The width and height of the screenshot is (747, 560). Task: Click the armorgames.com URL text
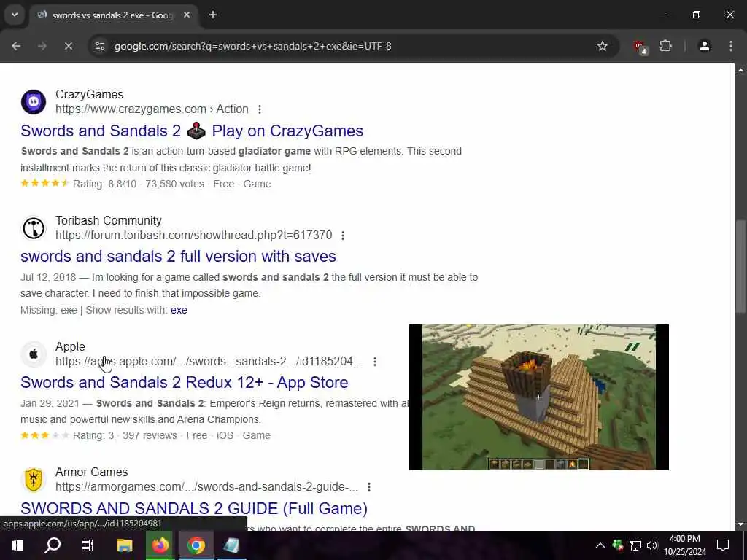206,486
